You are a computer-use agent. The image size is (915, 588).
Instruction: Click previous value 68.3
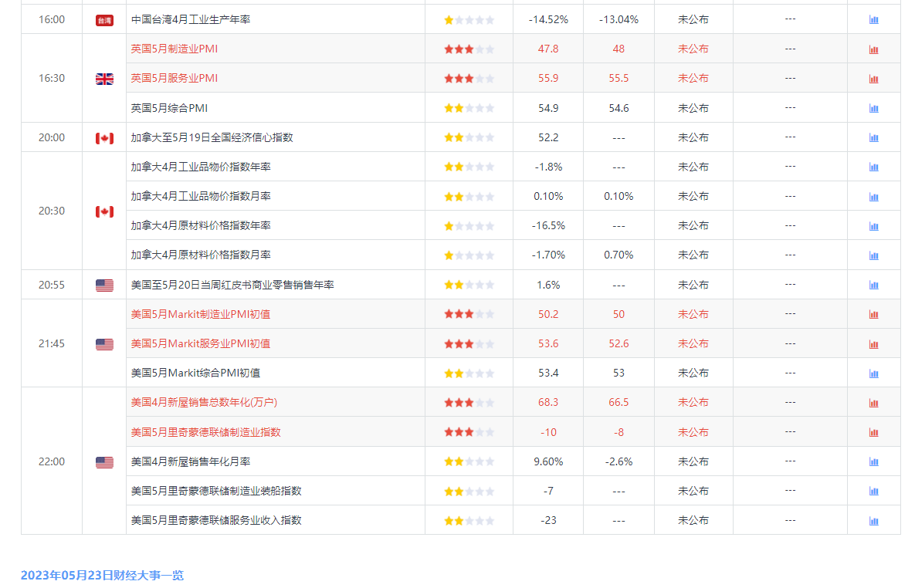548,403
